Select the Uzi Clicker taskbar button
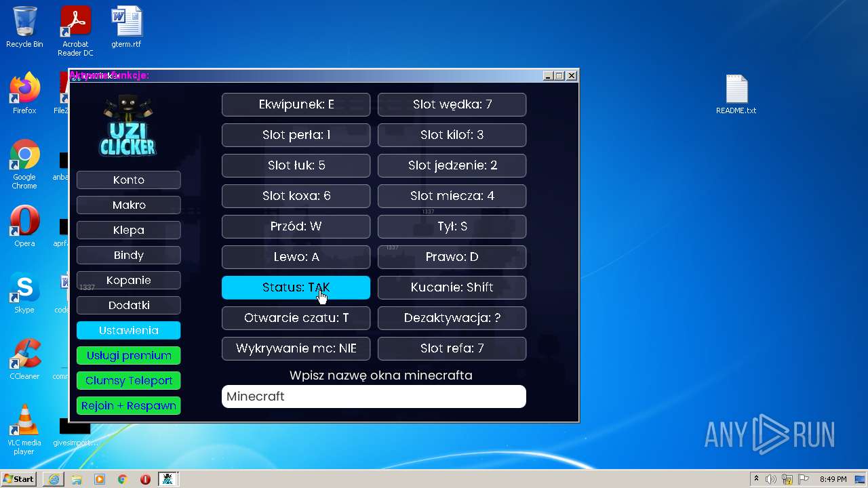Viewport: 868px width, 488px height. tap(168, 479)
